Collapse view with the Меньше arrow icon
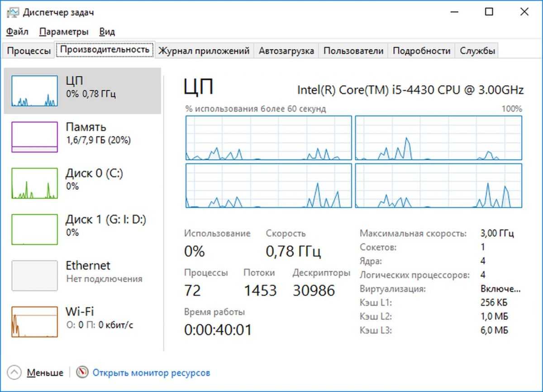Screen dimensions: 543x392 (x=14, y=373)
